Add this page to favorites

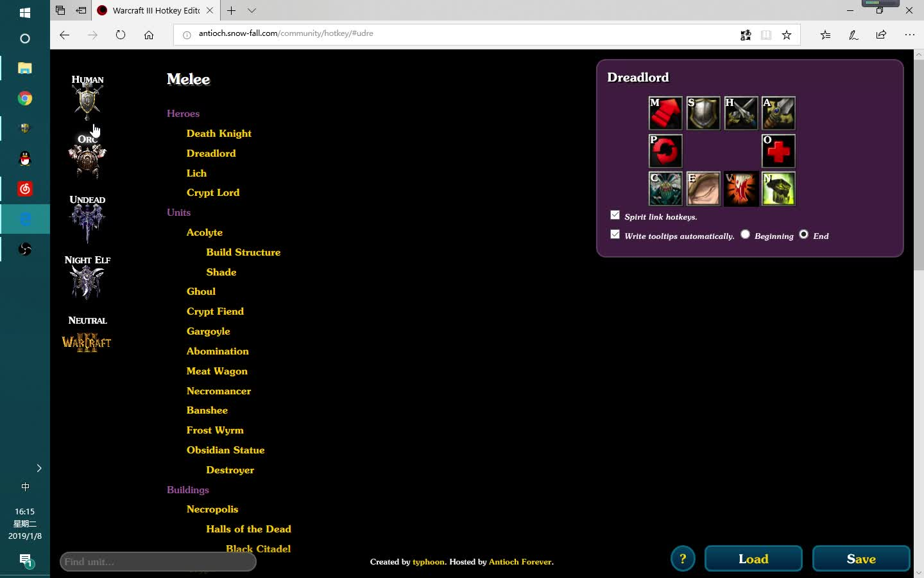click(x=787, y=35)
